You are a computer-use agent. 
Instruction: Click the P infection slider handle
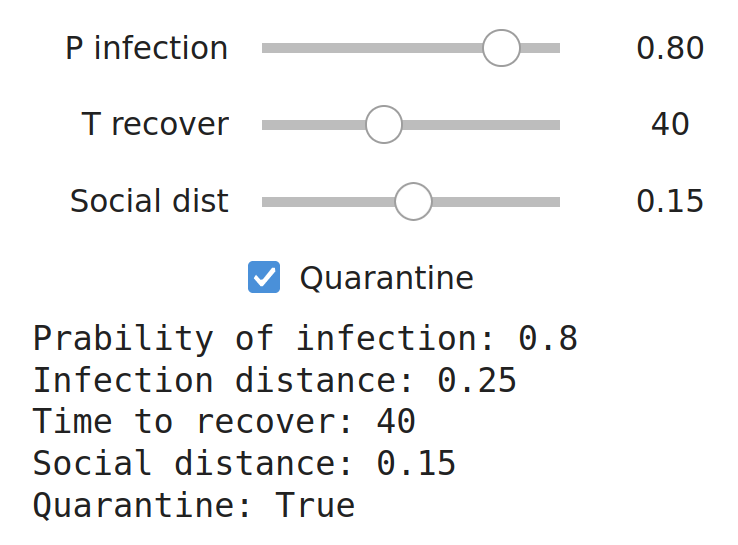[x=501, y=48]
